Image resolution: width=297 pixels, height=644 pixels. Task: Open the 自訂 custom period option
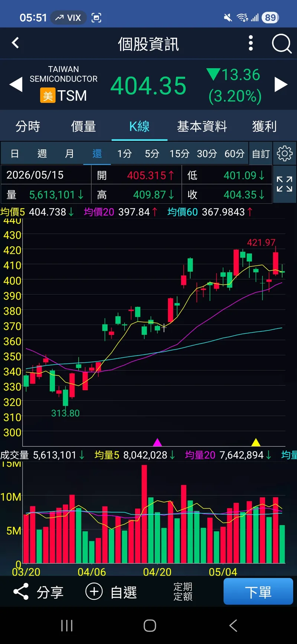pyautogui.click(x=261, y=153)
